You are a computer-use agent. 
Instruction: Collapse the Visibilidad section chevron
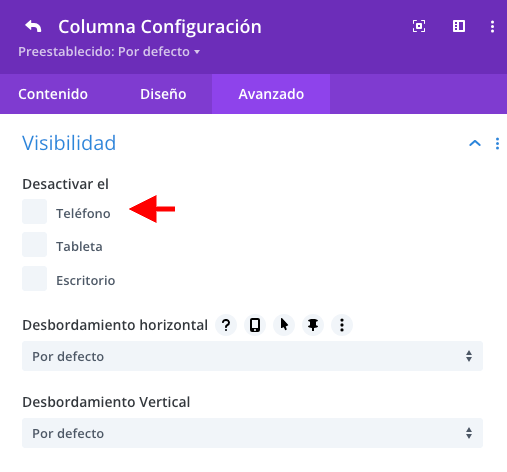[475, 144]
